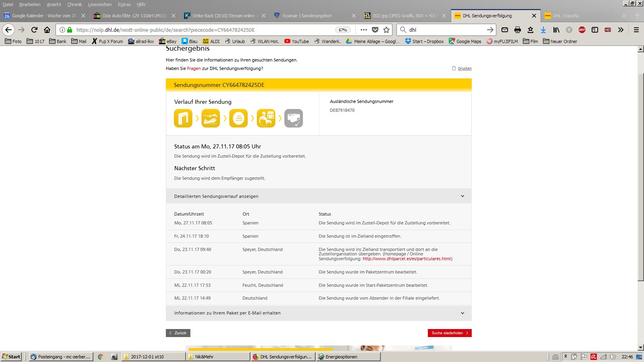
Task: Show more toolbar tools via double chevron
Action: click(x=621, y=30)
